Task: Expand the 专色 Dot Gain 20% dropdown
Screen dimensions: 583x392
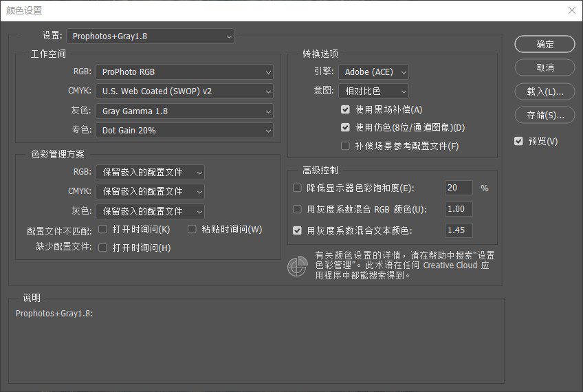Action: coord(184,130)
